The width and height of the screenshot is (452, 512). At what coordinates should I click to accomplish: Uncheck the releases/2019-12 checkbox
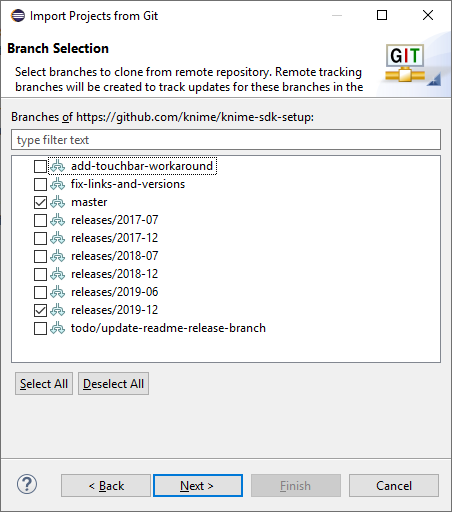pyautogui.click(x=40, y=310)
